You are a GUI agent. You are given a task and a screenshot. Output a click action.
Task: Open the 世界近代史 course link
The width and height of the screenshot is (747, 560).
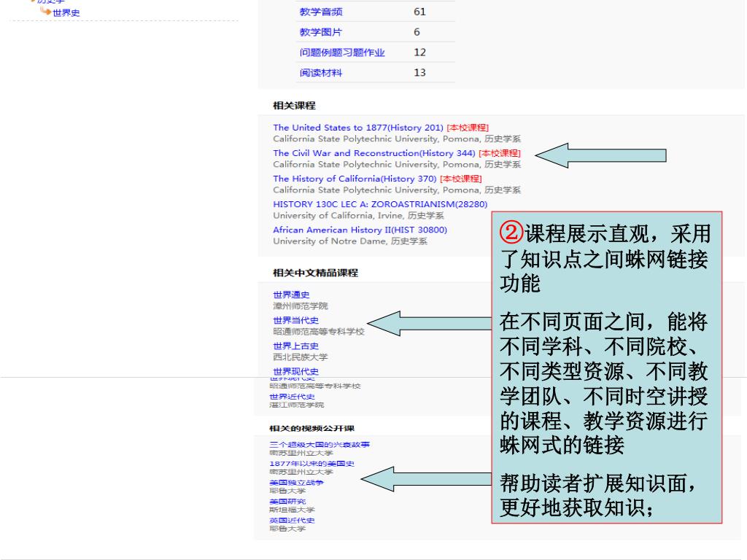[x=292, y=397]
